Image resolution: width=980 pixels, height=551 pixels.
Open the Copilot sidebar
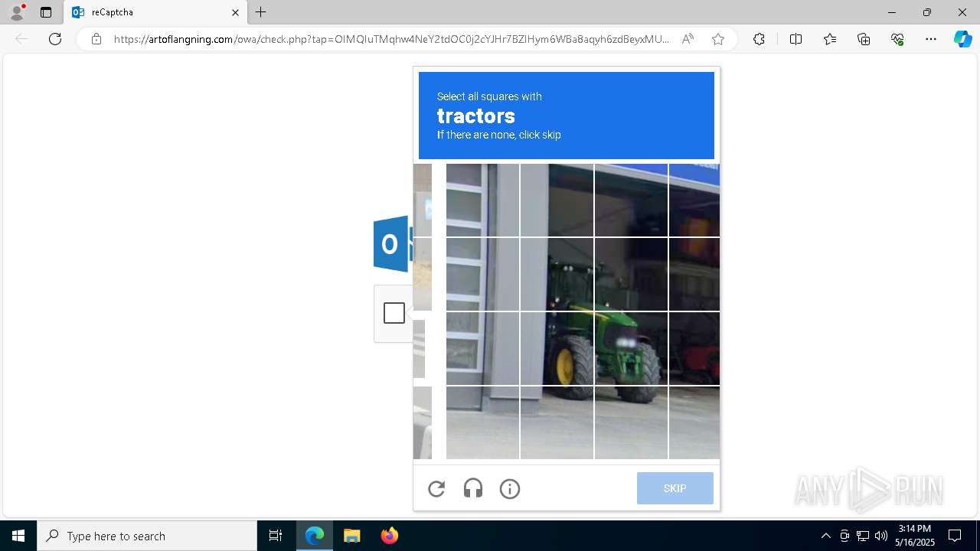962,39
